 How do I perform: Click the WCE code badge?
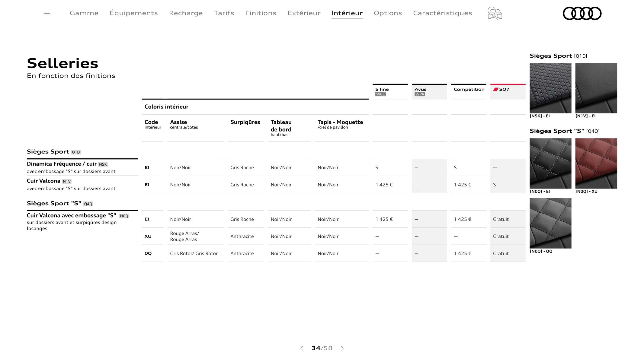pyautogui.click(x=380, y=94)
